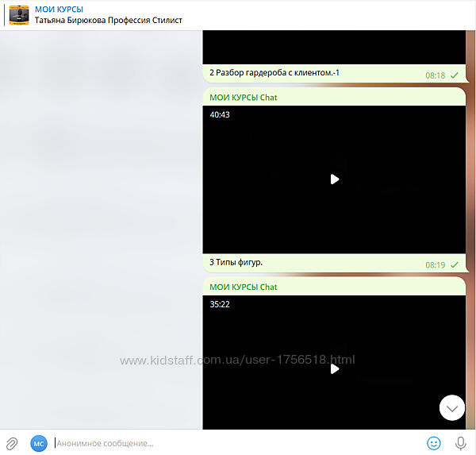476x455 pixels.
Task: Click the microphone voice message icon
Action: click(460, 443)
